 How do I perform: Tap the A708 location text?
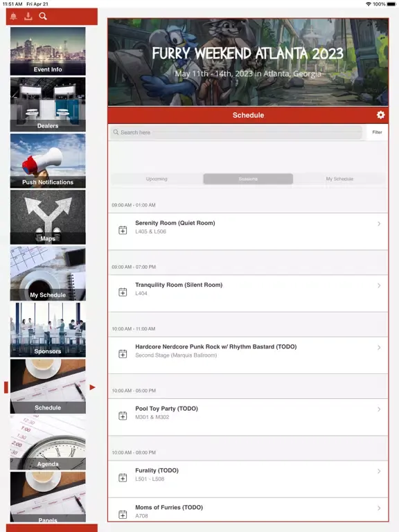(141, 515)
